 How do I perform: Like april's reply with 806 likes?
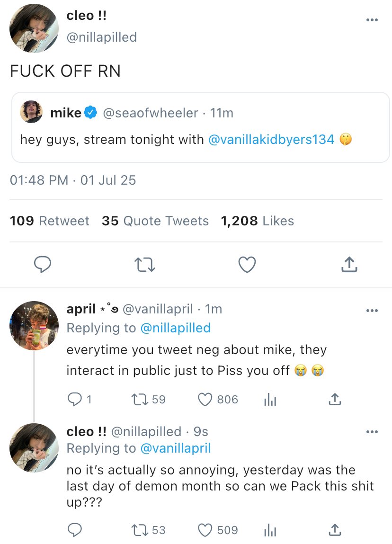205,400
